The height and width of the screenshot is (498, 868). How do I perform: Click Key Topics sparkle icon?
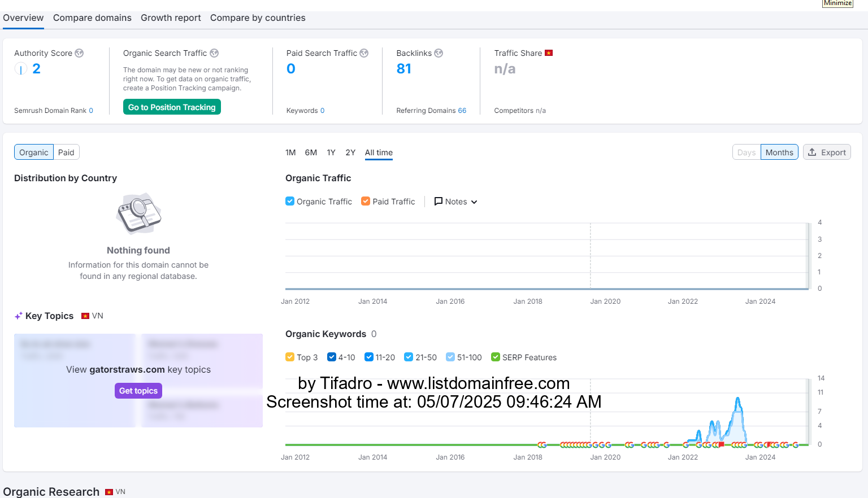pos(19,316)
